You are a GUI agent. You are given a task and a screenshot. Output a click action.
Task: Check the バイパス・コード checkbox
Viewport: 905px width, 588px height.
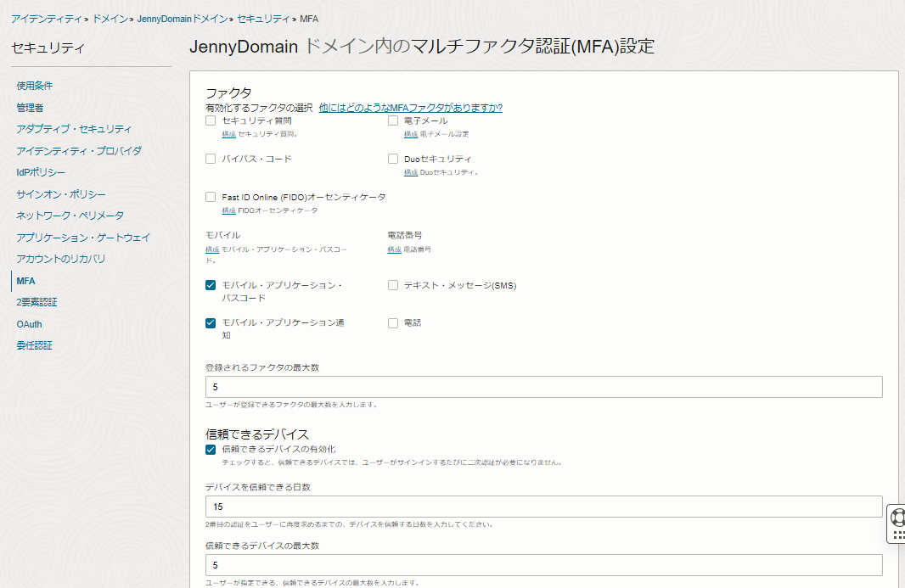211,159
